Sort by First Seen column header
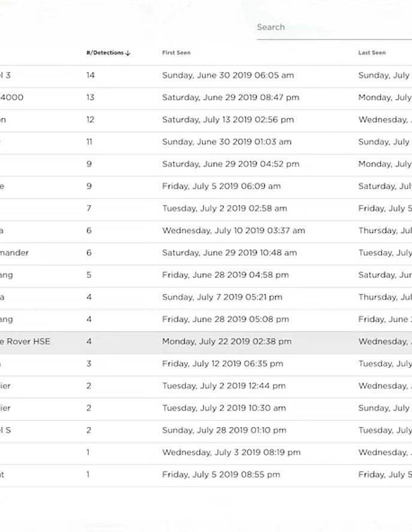Screen dimensions: 412x532 pos(176,53)
